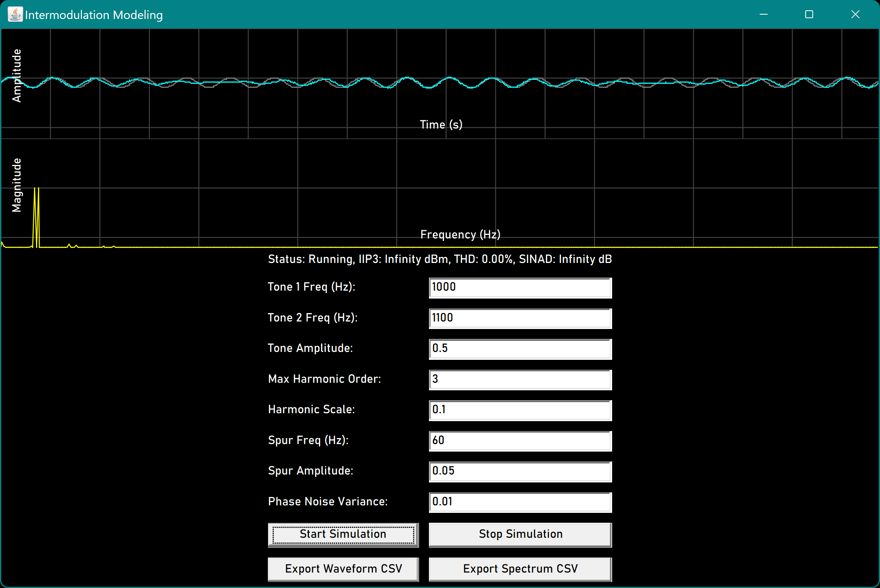Focus the Spur Freq input box
This screenshot has width=880, height=588.
pyautogui.click(x=520, y=441)
